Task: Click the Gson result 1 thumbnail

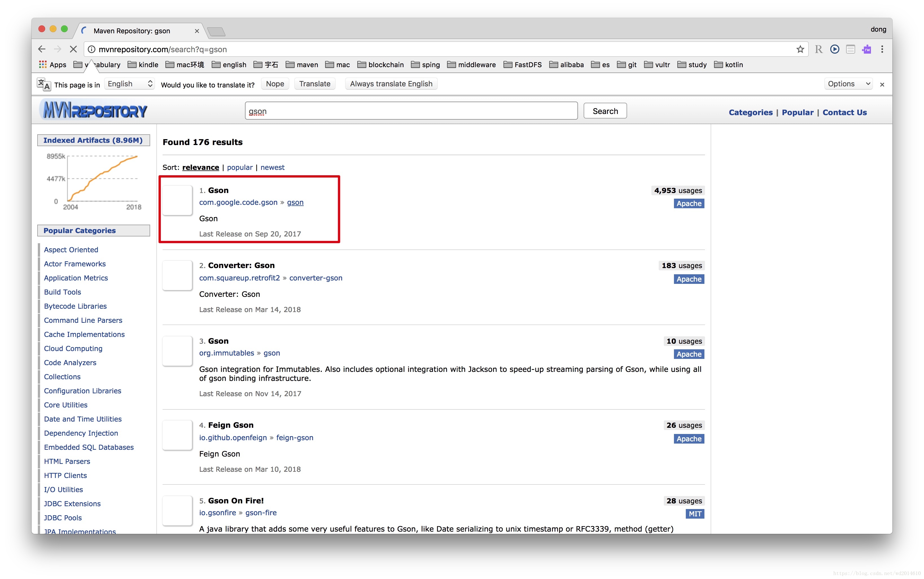Action: pyautogui.click(x=177, y=200)
